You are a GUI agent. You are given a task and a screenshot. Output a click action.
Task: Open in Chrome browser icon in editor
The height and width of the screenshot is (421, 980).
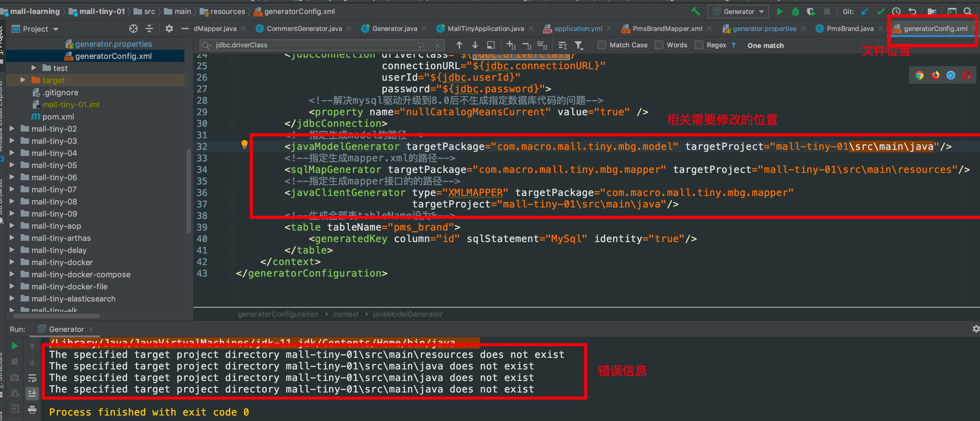pos(919,75)
